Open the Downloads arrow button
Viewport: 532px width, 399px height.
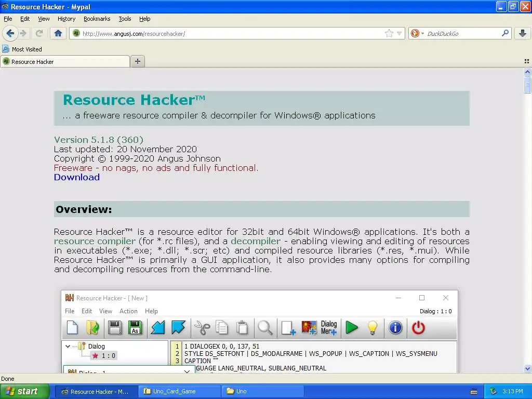coord(523,33)
